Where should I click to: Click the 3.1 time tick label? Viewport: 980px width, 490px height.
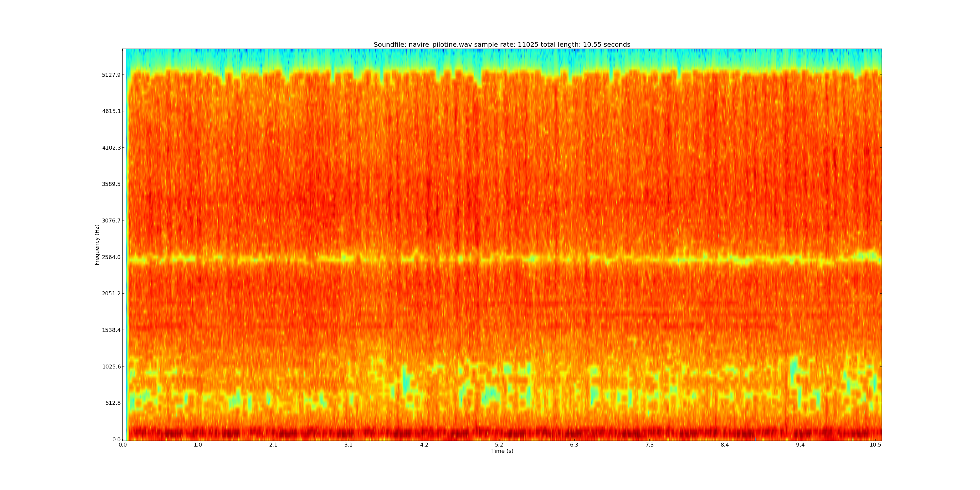click(349, 445)
